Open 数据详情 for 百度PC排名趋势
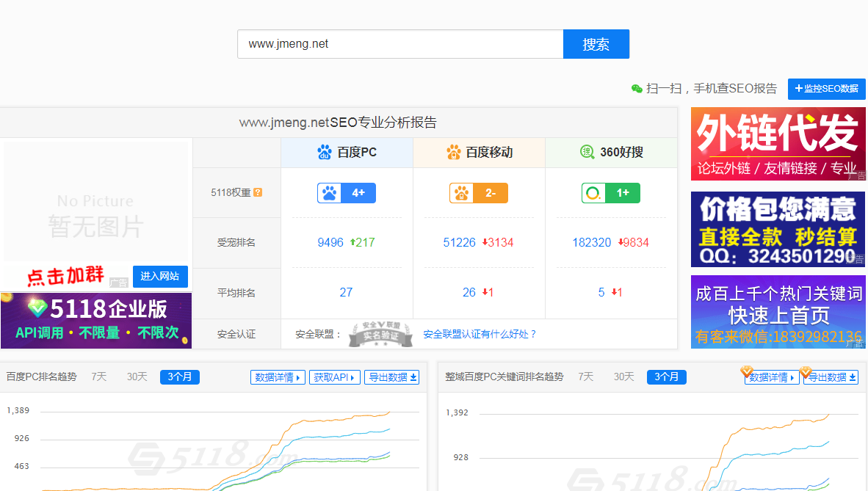The image size is (868, 491). pyautogui.click(x=278, y=377)
